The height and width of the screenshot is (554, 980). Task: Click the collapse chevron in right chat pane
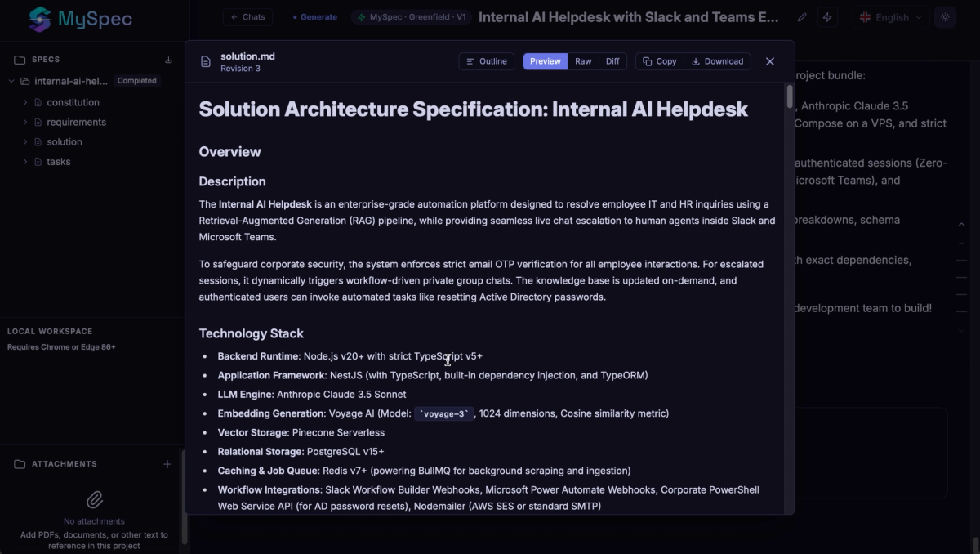tap(961, 225)
